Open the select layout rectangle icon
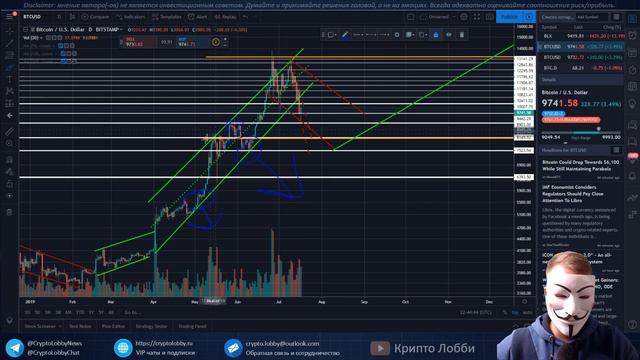640x360 pixels. [411, 17]
